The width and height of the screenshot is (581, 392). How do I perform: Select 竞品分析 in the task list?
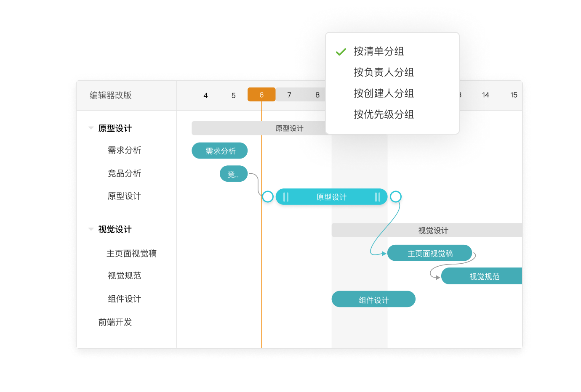[x=124, y=173]
